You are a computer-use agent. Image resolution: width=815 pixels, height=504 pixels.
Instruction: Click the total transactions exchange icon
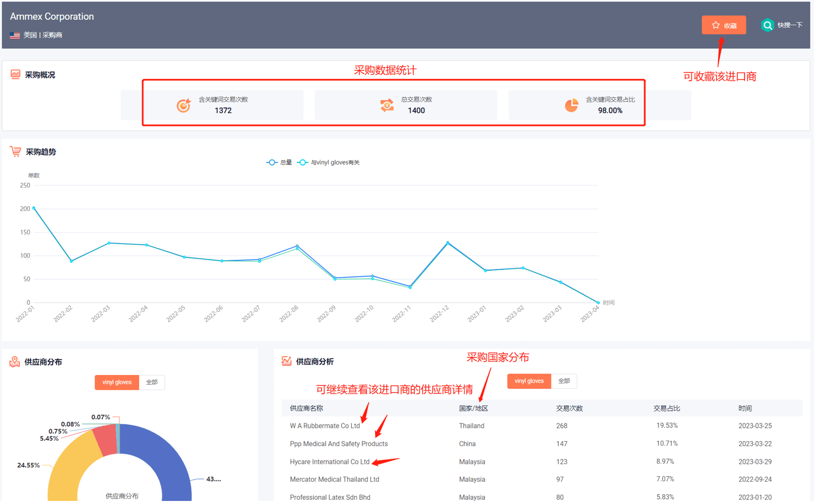pos(387,105)
